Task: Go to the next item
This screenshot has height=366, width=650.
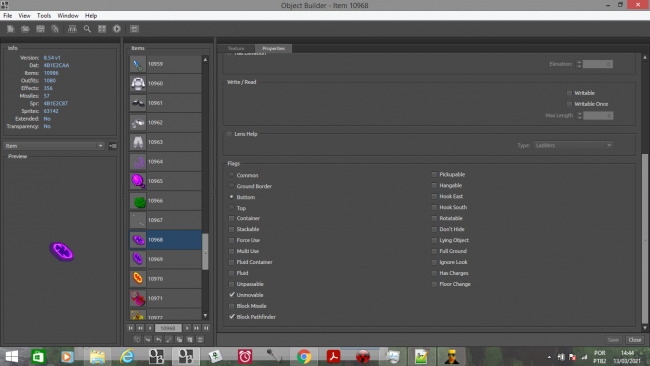Action: click(x=187, y=328)
